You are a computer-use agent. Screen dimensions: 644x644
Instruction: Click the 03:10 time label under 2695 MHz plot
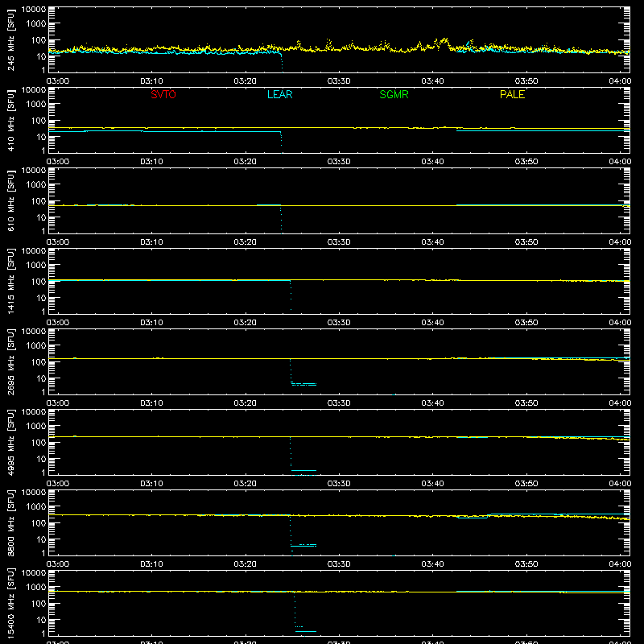(x=151, y=403)
